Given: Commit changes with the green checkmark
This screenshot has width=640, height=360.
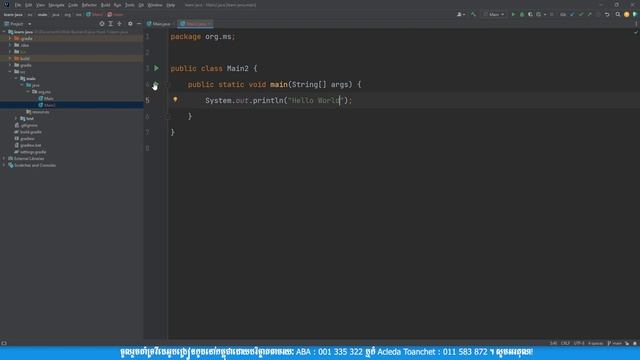Looking at the screenshot, I should point(580,14).
